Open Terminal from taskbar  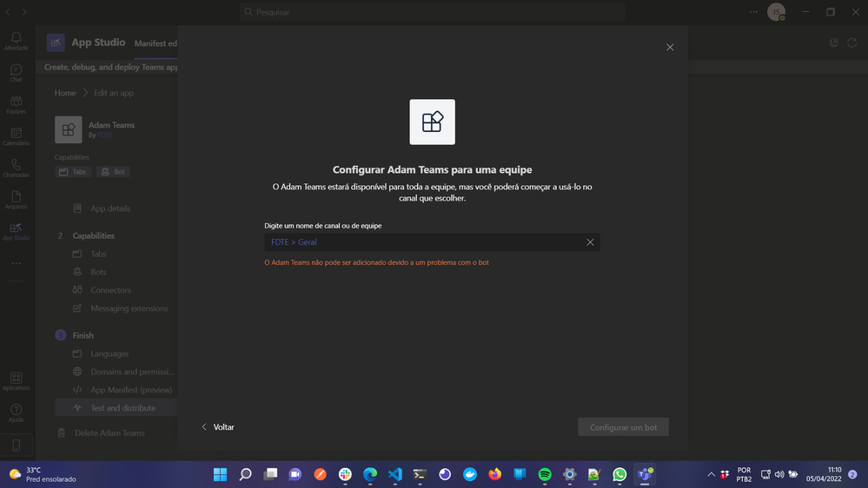pyautogui.click(x=421, y=474)
